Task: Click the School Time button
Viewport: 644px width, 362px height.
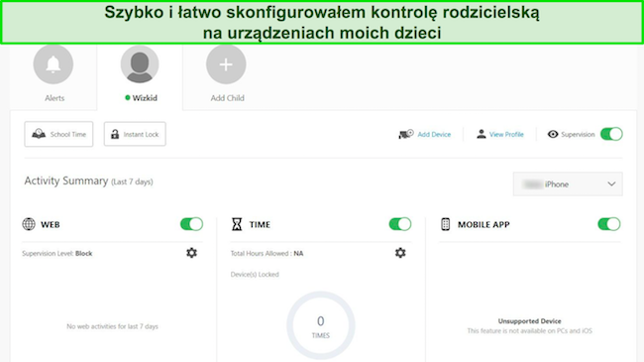Action: [58, 134]
